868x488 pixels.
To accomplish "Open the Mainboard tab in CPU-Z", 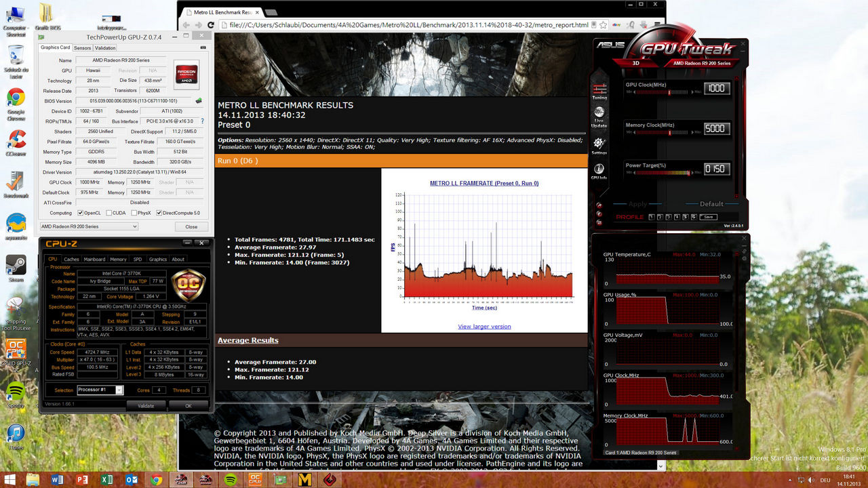I will (x=94, y=259).
